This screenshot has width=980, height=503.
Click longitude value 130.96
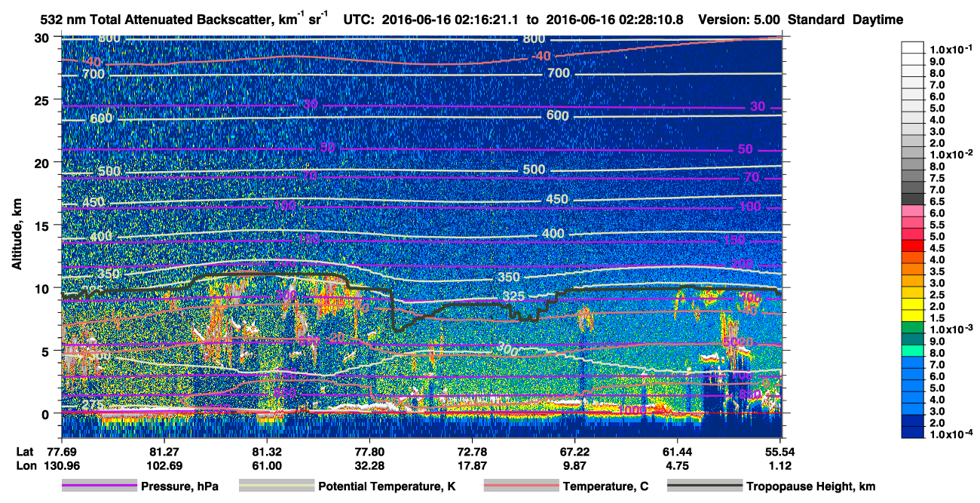[62, 465]
